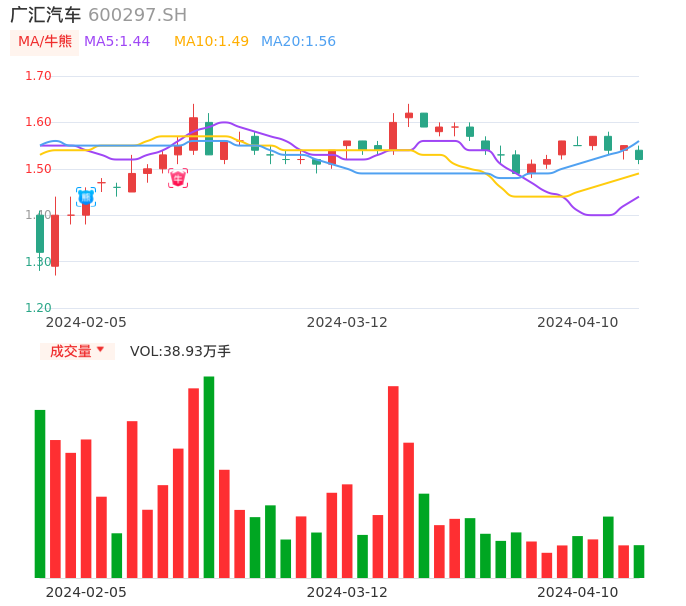Image resolution: width=686 pixels, height=606 pixels.
Task: Click 2024-04-10 date under volume chart
Action: tap(578, 592)
